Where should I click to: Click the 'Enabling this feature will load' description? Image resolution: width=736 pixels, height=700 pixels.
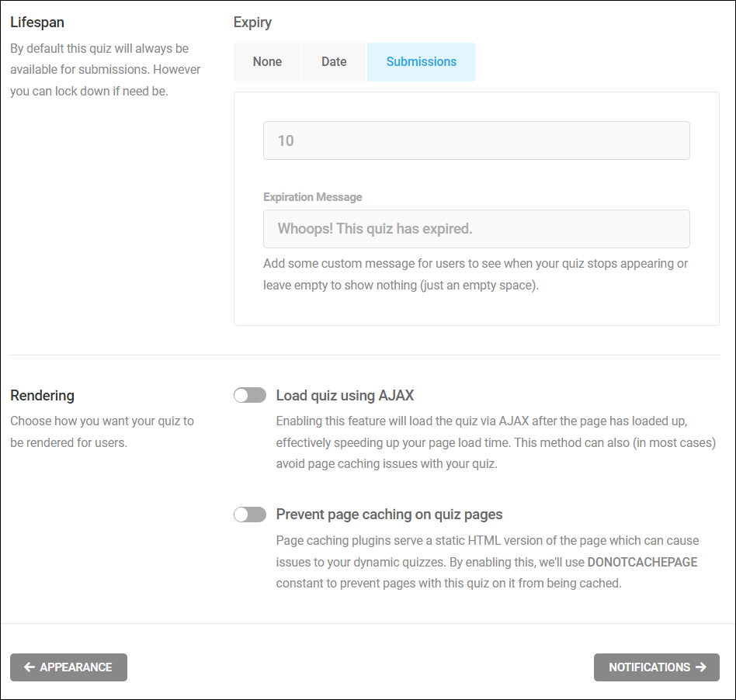coord(495,442)
